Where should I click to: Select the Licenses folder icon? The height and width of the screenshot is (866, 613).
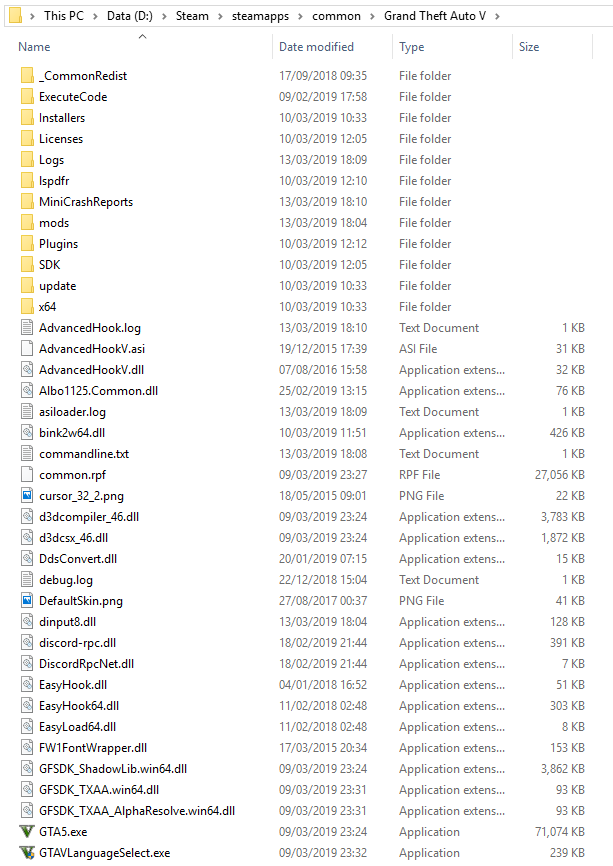[x=27, y=139]
